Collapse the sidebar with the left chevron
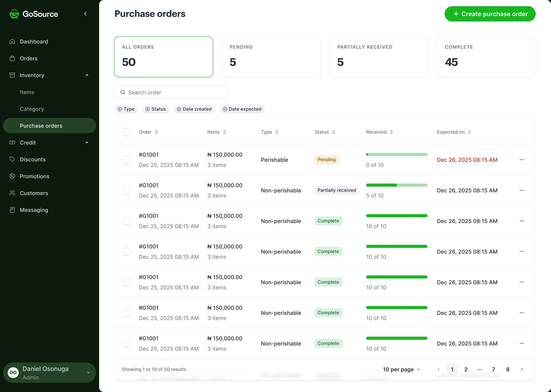Viewport: 551px width, 392px height. (85, 14)
